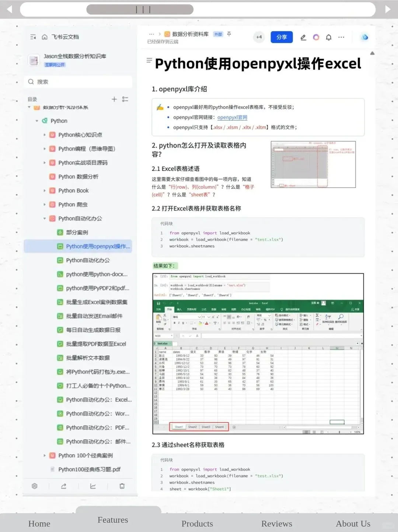Viewport: 398px width, 532px height.
Task: Add a new page with the plus icon
Action: (114, 99)
